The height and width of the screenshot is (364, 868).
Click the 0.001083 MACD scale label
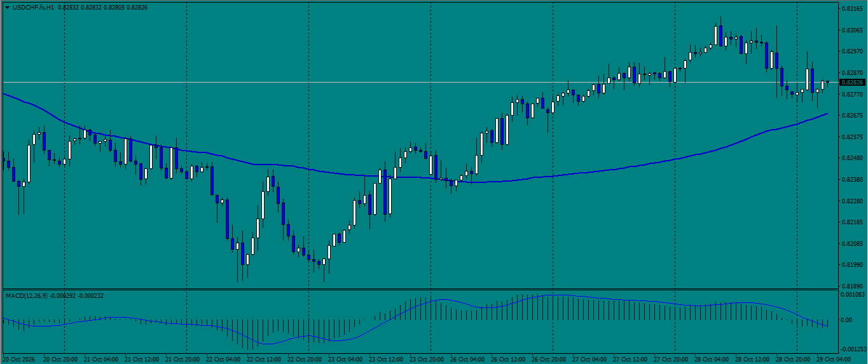click(853, 295)
